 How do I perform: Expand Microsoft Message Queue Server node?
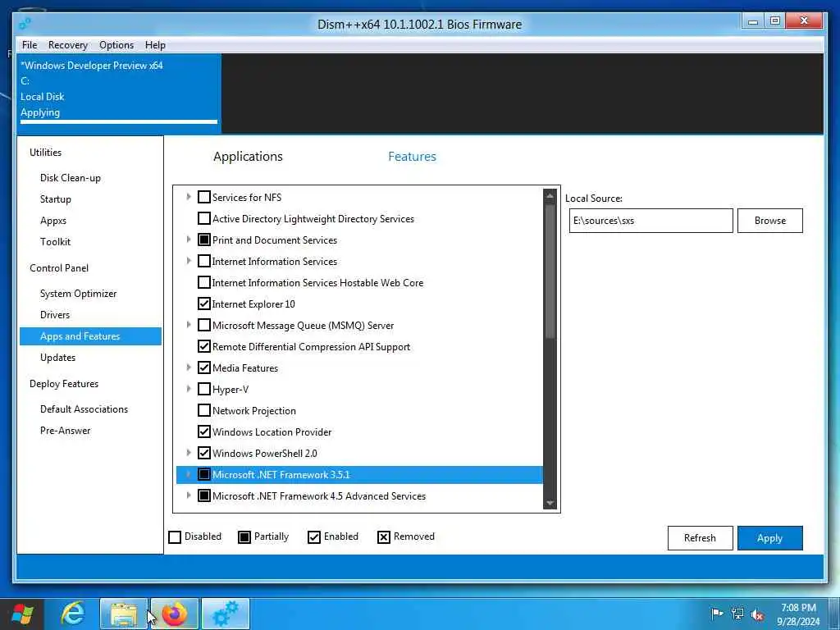coord(188,325)
